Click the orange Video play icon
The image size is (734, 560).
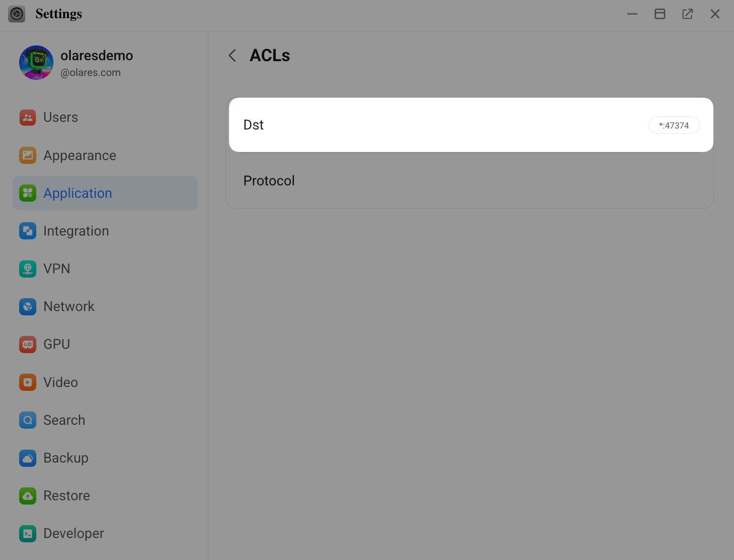click(x=28, y=382)
